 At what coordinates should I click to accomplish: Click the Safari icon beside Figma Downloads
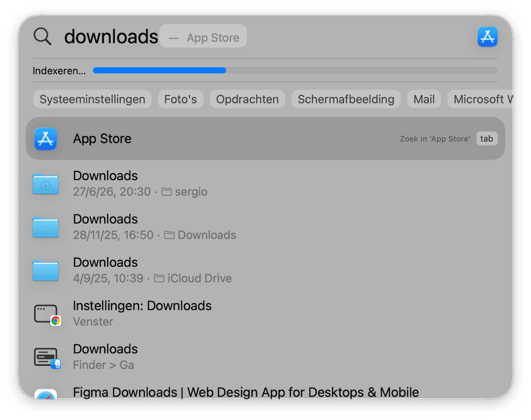point(46,394)
